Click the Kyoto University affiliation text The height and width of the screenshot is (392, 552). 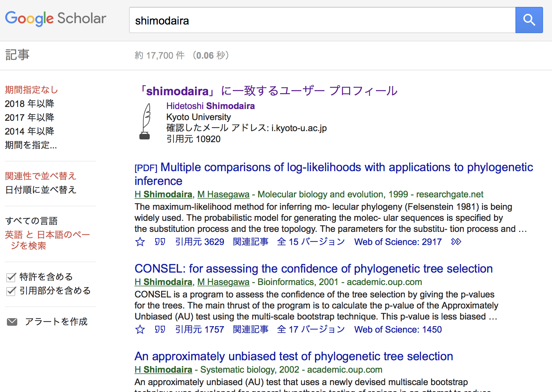pyautogui.click(x=199, y=117)
